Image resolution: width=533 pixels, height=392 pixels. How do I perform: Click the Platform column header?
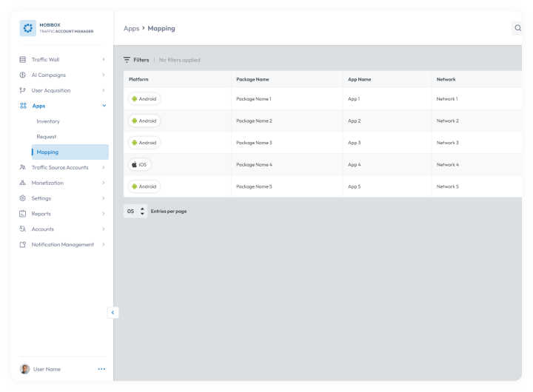pos(138,79)
